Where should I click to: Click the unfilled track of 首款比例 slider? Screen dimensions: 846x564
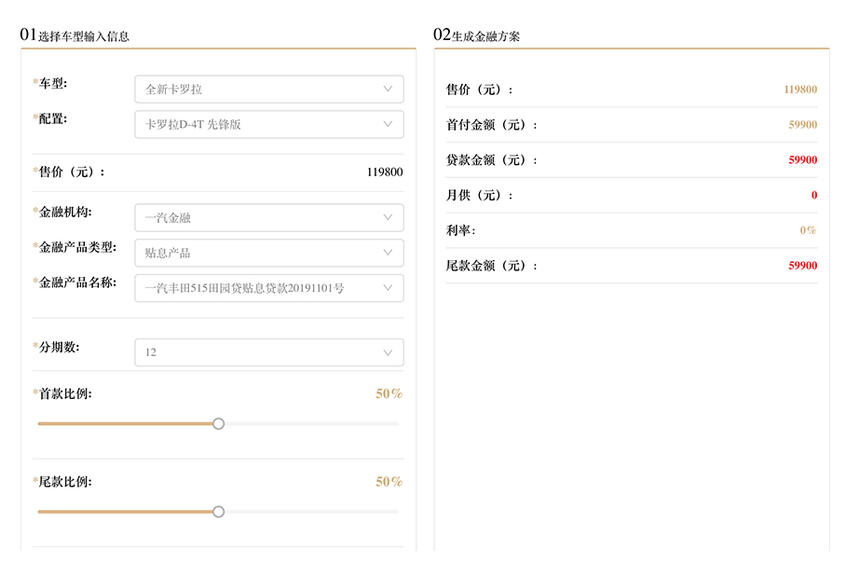click(x=310, y=424)
